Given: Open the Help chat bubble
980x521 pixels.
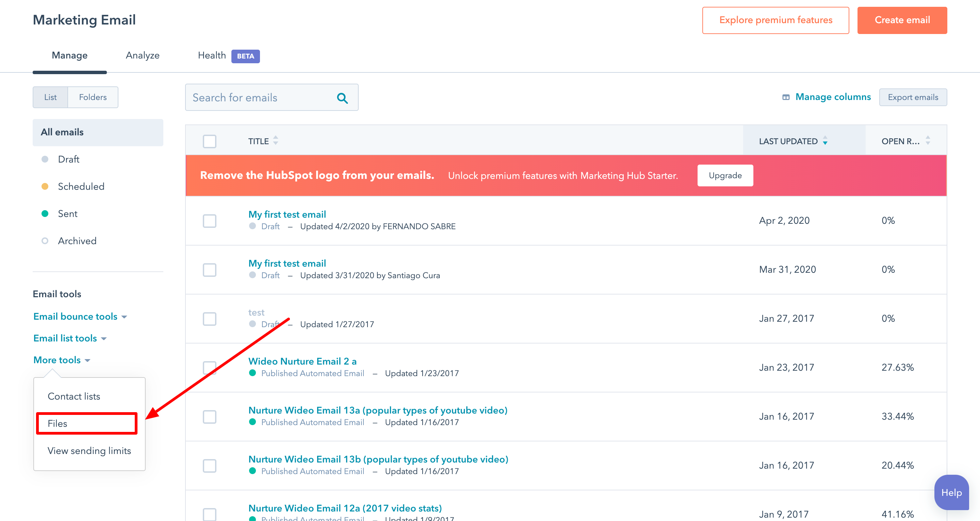Looking at the screenshot, I should click(x=951, y=492).
